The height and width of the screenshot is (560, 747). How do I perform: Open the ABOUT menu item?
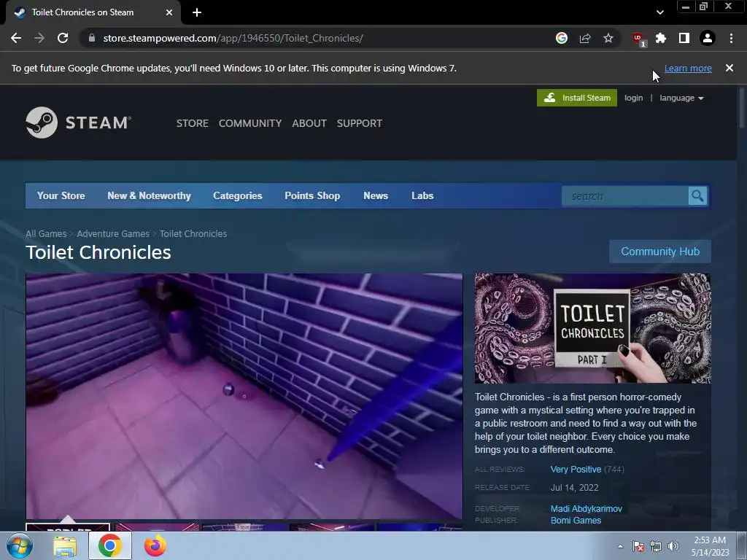309,123
